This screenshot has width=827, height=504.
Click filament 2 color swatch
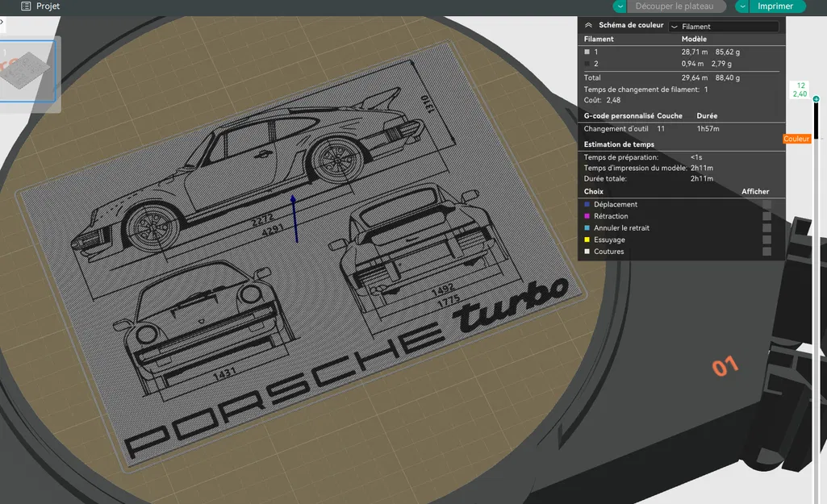point(587,64)
